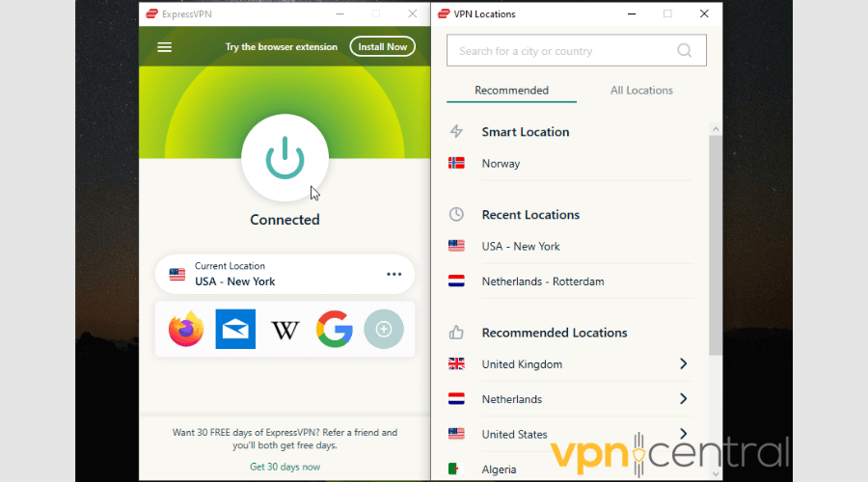
Task: Launch the Mail app shortcut
Action: tap(235, 329)
